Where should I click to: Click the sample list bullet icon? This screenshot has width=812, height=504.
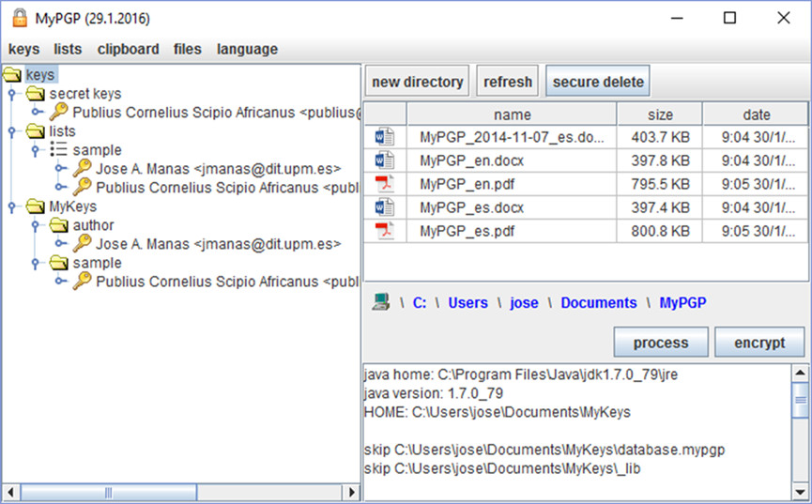pyautogui.click(x=58, y=149)
